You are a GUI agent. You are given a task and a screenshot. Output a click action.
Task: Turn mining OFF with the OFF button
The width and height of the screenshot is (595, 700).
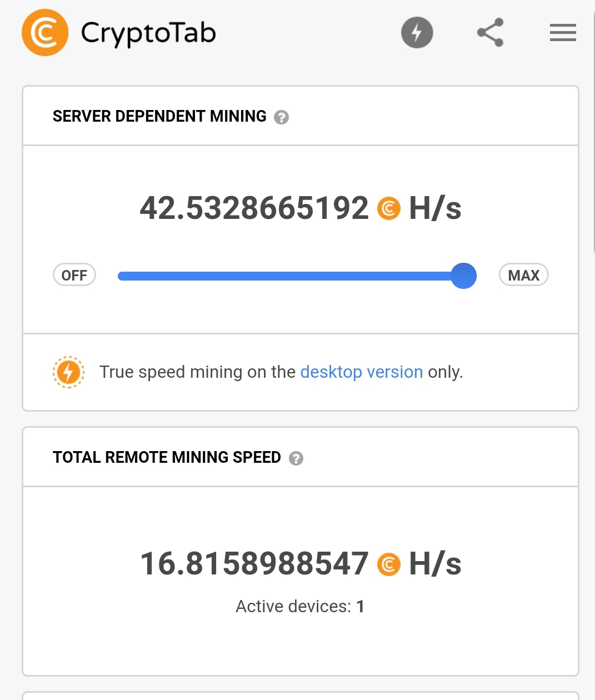coord(74,275)
